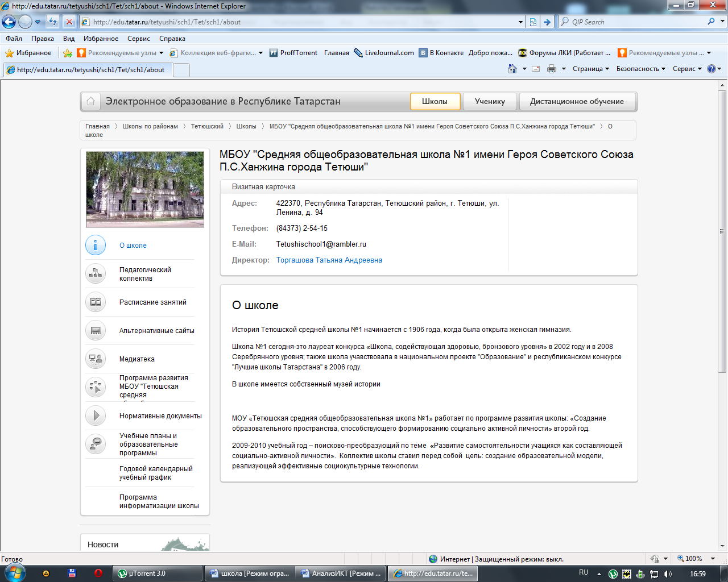Image resolution: width=728 pixels, height=582 pixels.
Task: Open the 'Расписание занятий' icon
Action: coord(96,302)
